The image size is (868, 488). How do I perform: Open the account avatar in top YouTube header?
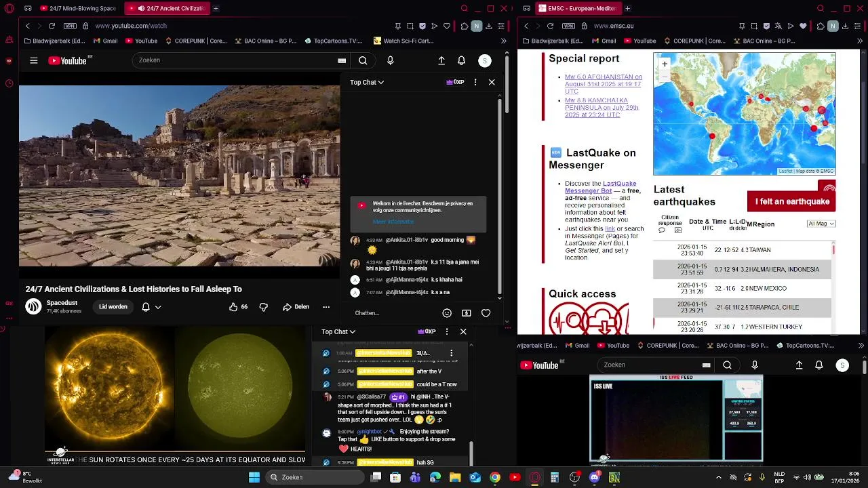[484, 60]
